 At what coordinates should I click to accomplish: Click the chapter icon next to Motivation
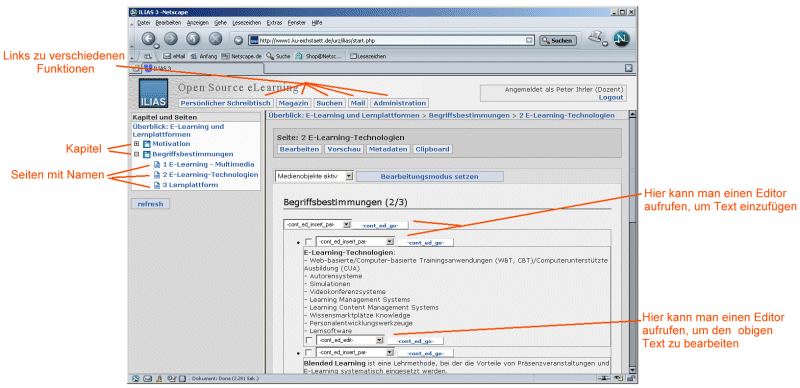click(x=146, y=144)
